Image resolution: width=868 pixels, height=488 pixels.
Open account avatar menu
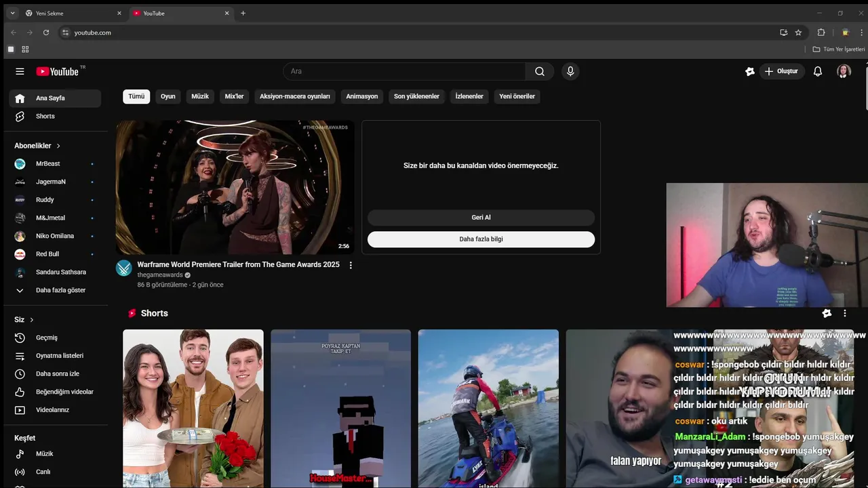[x=844, y=71]
